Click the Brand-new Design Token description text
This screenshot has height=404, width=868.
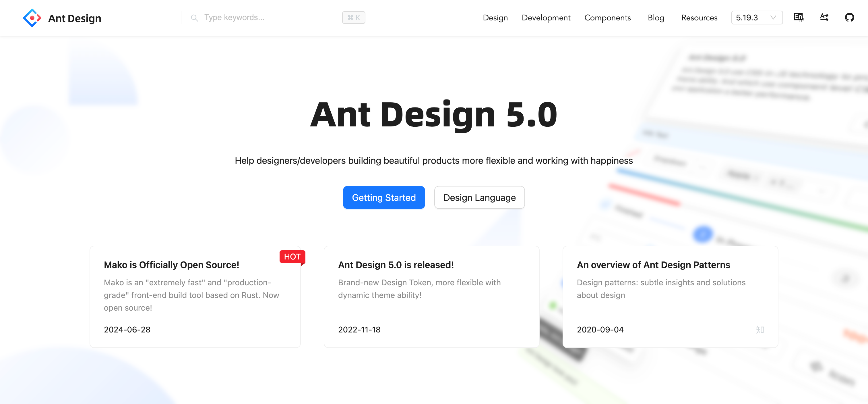tap(419, 289)
